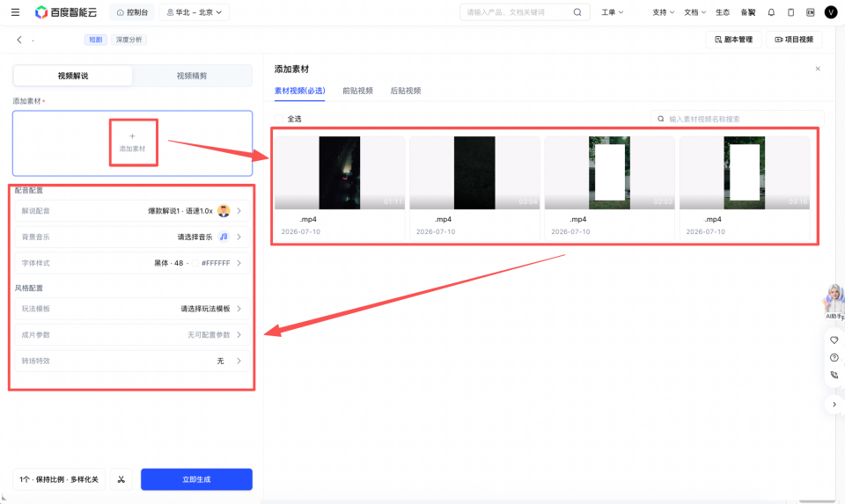Open the 字体样式 font color setting
The image size is (845, 504).
132,263
